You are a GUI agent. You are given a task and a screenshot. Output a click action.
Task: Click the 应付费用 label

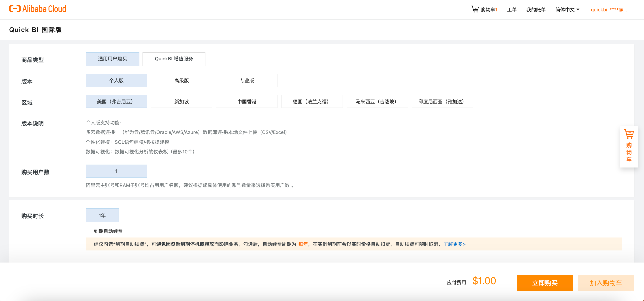pos(456,282)
